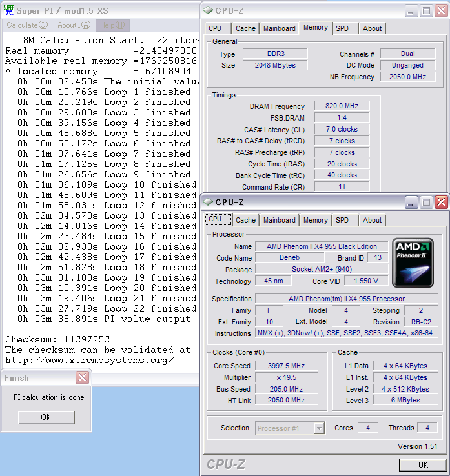Click the lower CPU-Z window title icon

pyautogui.click(x=208, y=202)
